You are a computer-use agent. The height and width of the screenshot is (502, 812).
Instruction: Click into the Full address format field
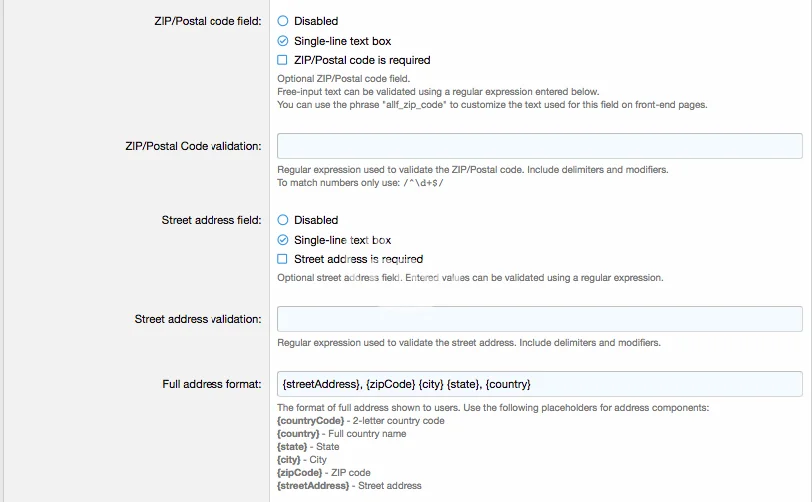pyautogui.click(x=539, y=384)
